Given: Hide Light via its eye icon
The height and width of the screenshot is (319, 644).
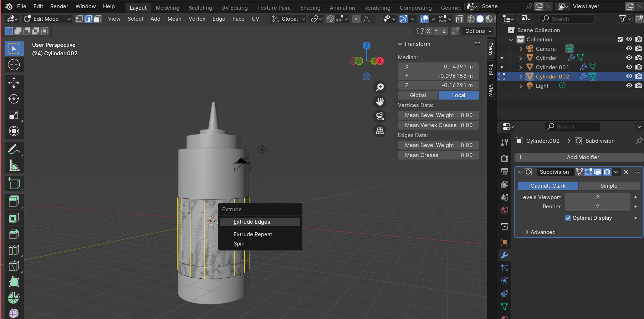Looking at the screenshot, I should (629, 86).
